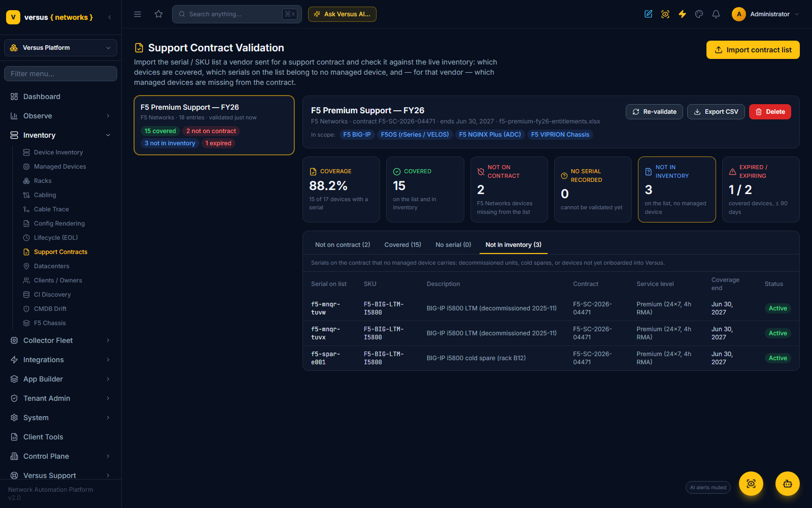Go to Racks in the Inventory menu
The height and width of the screenshot is (508, 812).
point(43,181)
